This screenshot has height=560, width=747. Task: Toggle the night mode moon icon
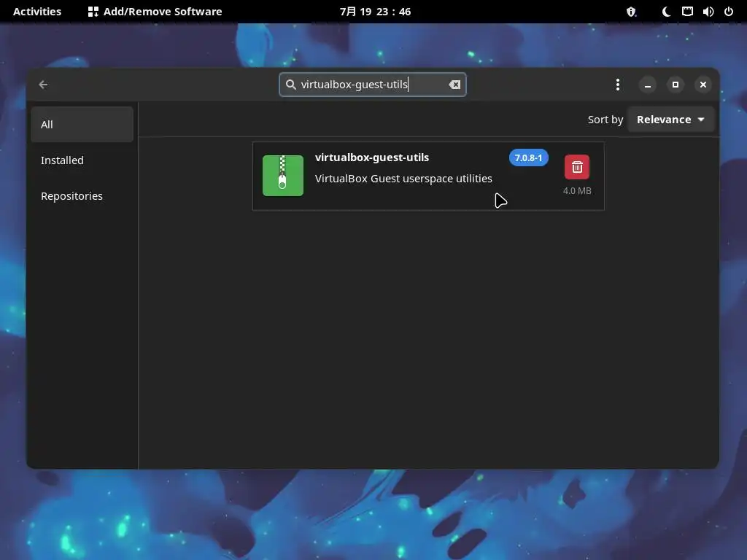coord(667,12)
